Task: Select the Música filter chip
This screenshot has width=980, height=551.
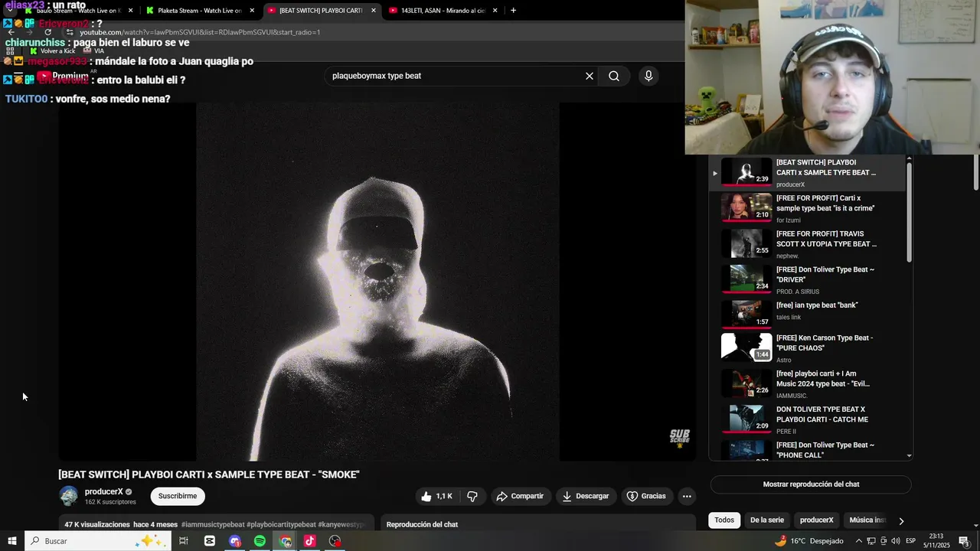Action: click(867, 520)
